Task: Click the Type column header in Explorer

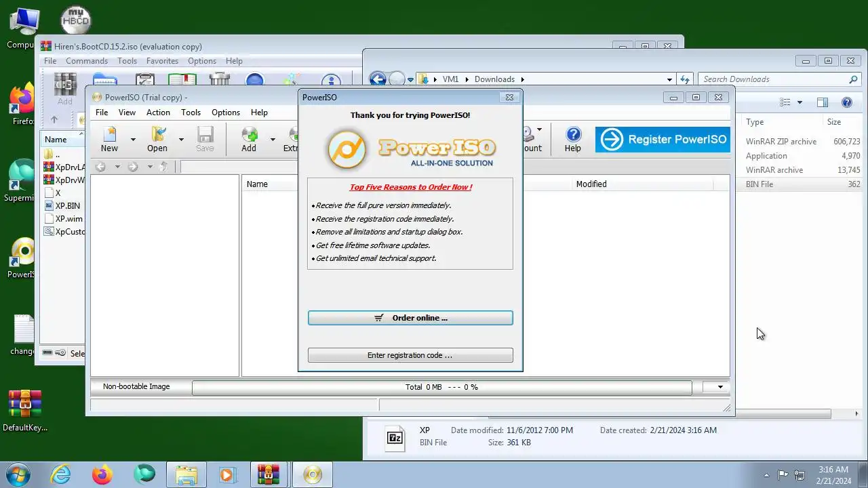Action: tap(755, 122)
